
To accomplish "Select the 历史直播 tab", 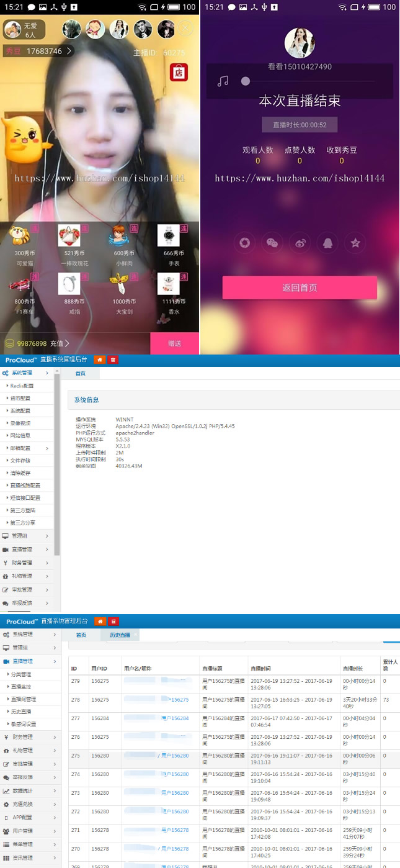I will coord(119,635).
